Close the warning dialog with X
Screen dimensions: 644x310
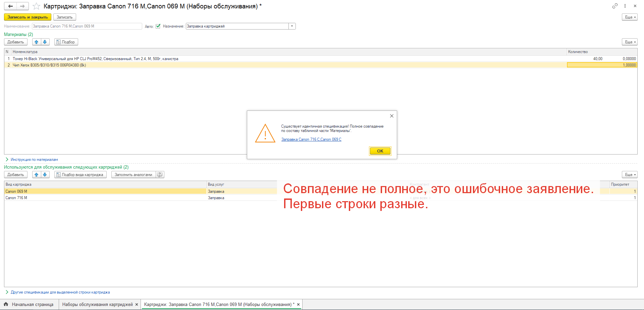click(x=391, y=116)
